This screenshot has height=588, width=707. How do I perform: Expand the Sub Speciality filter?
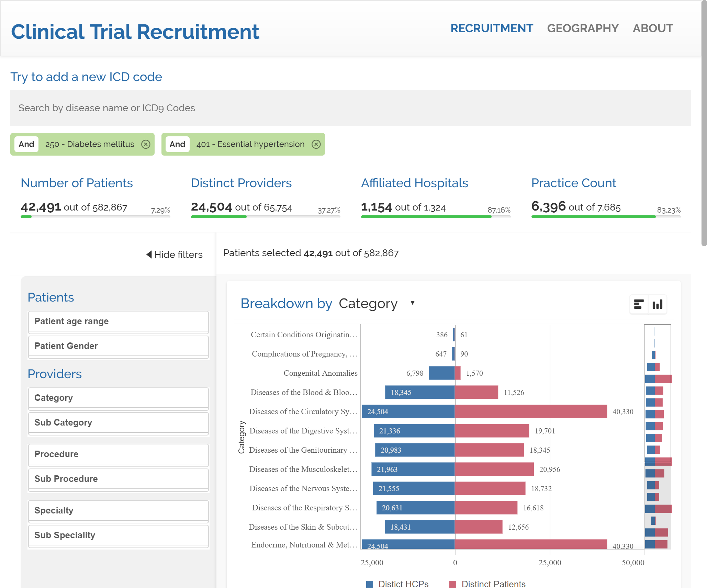pos(119,535)
